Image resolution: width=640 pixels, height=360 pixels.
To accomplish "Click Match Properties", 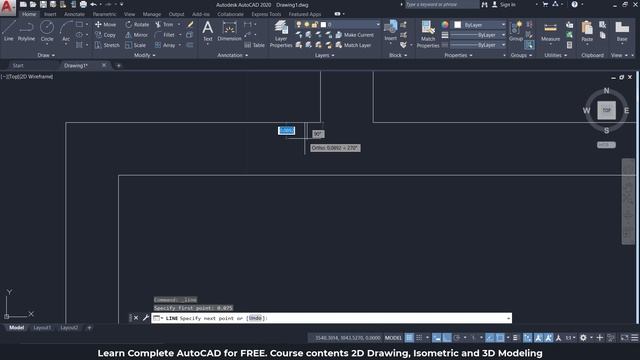I will click(428, 34).
